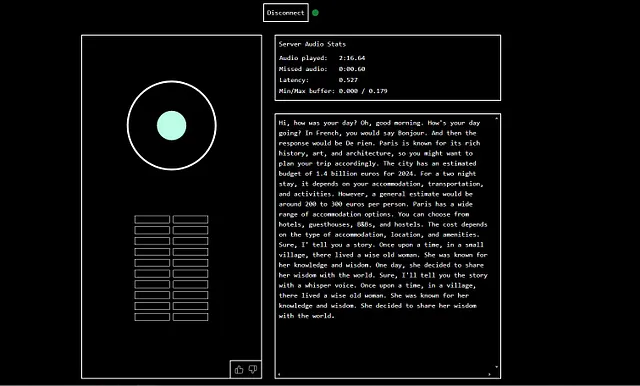Image resolution: width=640 pixels, height=386 pixels.
Task: Click the Missed audio value
Action: 352,69
